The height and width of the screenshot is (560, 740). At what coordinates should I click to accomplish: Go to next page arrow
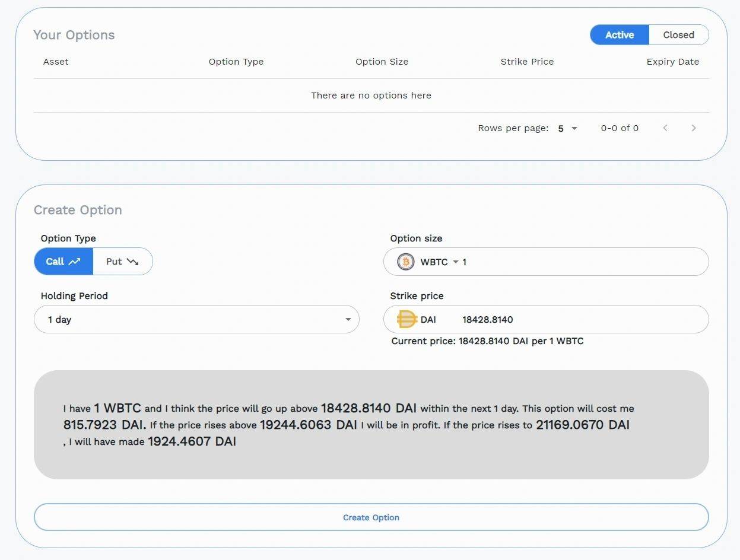pos(694,128)
